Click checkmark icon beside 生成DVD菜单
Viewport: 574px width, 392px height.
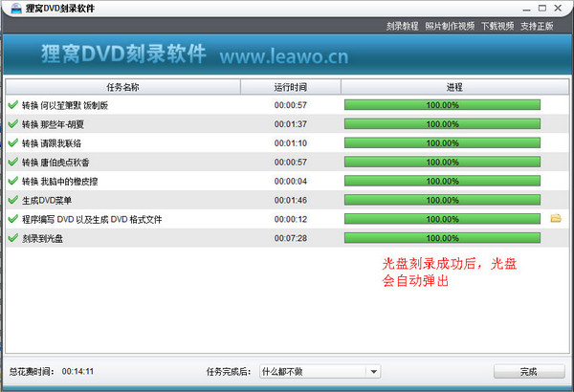(12, 200)
